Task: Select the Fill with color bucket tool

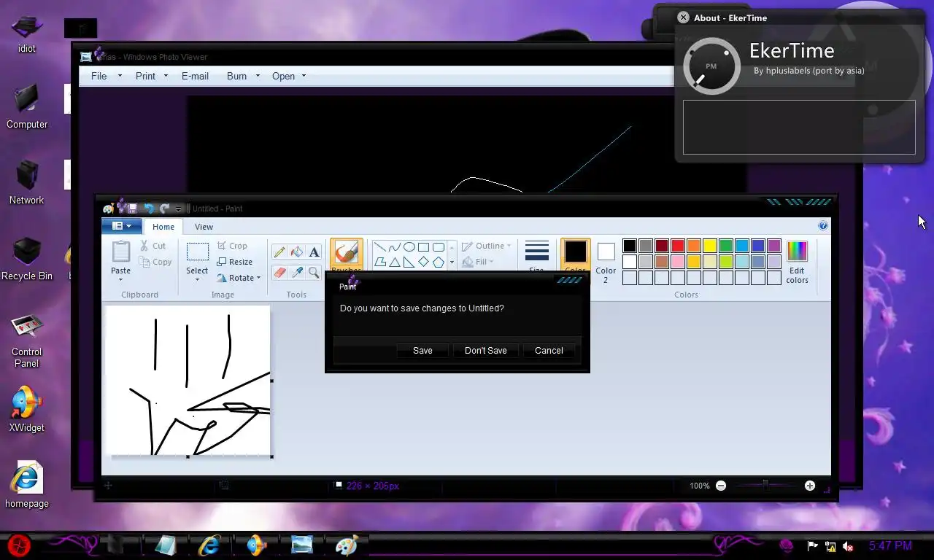Action: pos(297,252)
